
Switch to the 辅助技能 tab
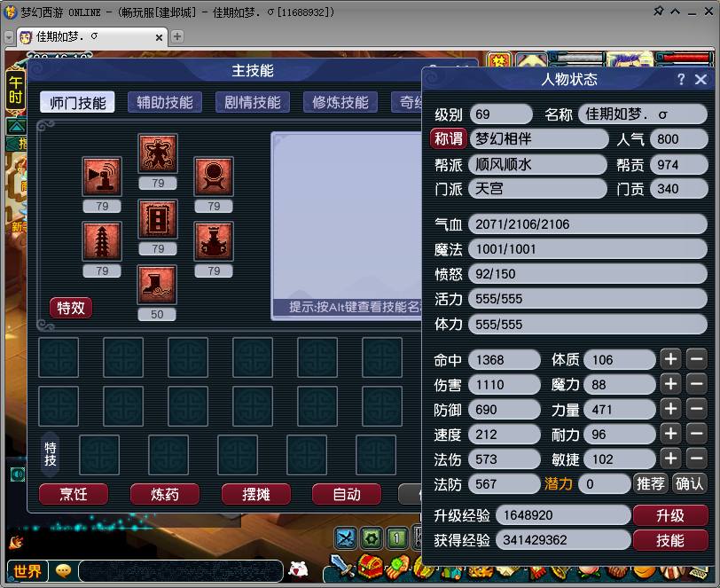pos(163,102)
